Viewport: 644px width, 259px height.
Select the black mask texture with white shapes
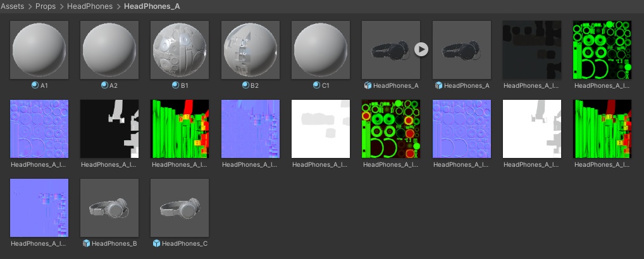[109, 129]
